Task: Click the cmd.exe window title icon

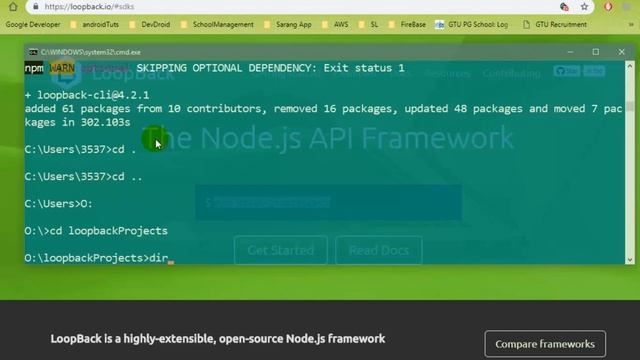Action: coord(33,52)
